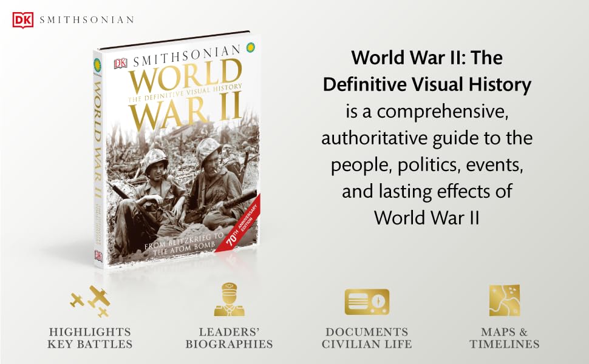This screenshot has height=364, width=589.
Task: Select the gold map icon
Action: point(505,300)
